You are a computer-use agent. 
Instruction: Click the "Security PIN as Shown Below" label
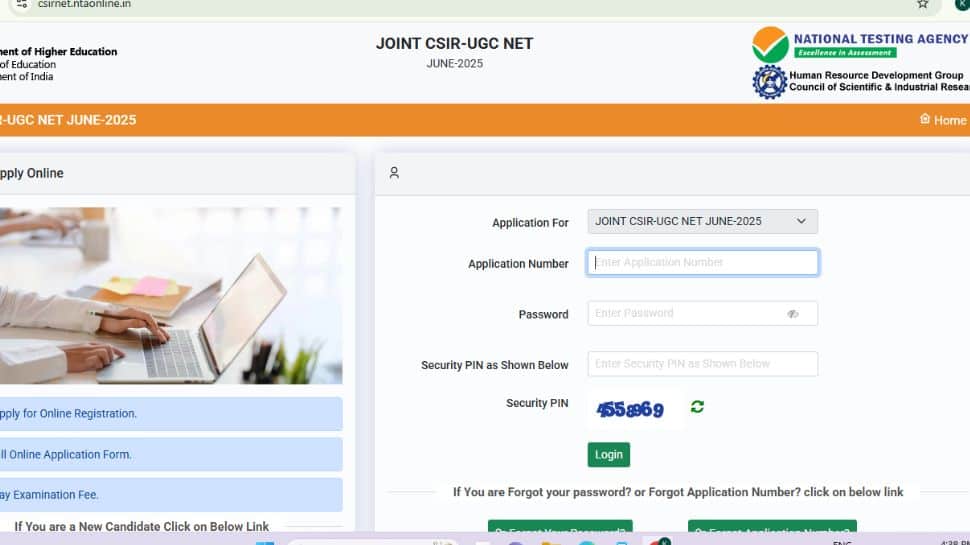click(x=495, y=366)
